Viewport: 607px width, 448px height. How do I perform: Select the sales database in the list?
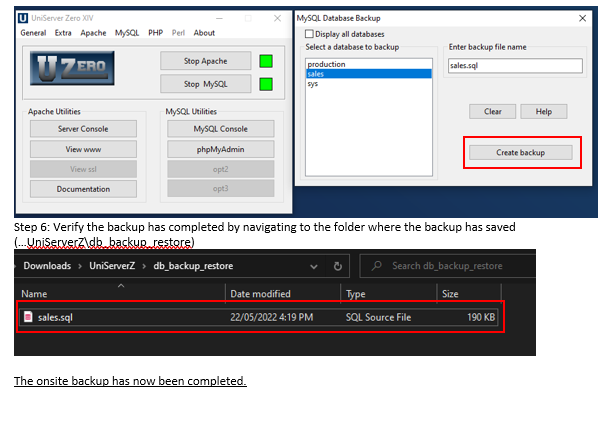[369, 74]
